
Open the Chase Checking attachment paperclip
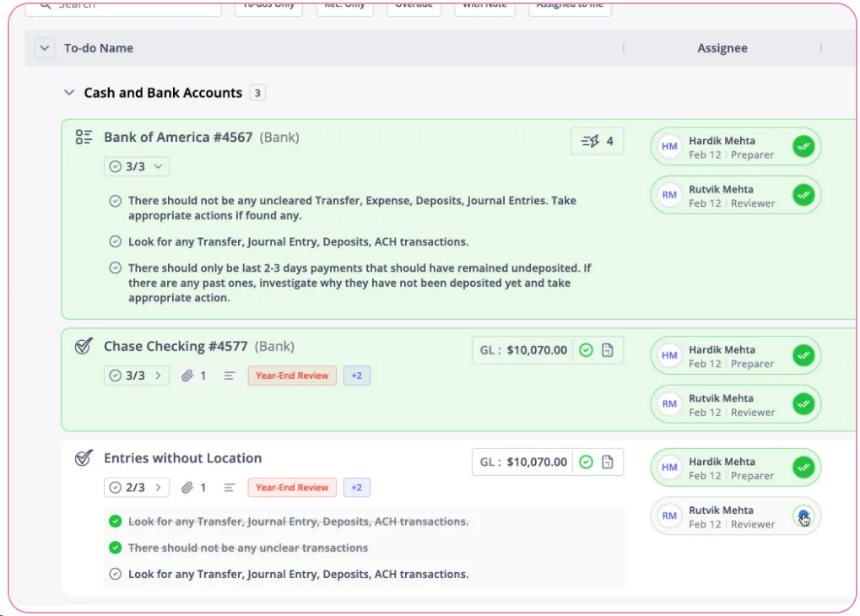point(187,376)
